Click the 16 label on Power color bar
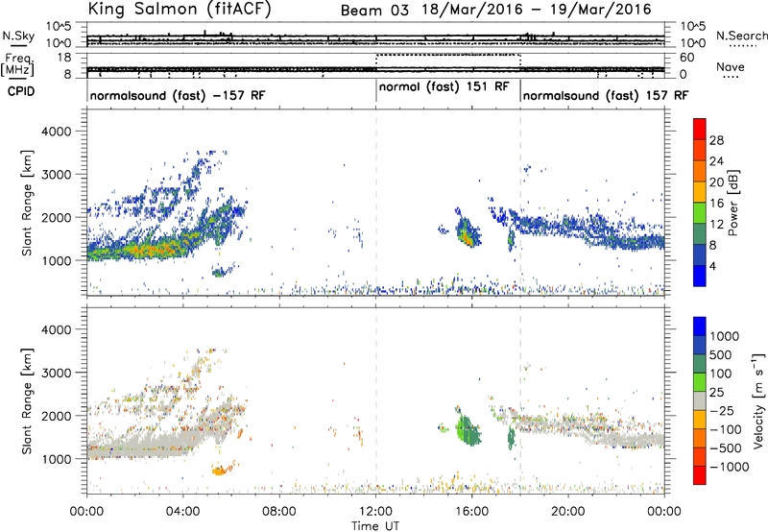Viewport: 768px width, 532px height. tap(716, 204)
